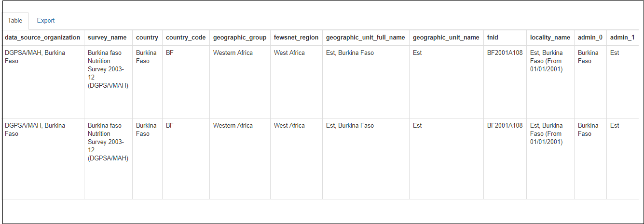
Task: Click first row's West Africa region cell
Action: pyautogui.click(x=289, y=53)
